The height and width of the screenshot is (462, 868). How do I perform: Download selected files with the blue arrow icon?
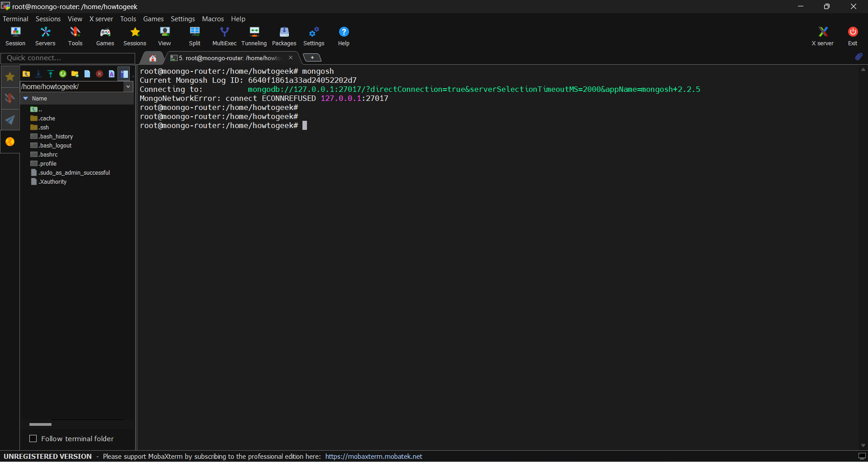(38, 74)
